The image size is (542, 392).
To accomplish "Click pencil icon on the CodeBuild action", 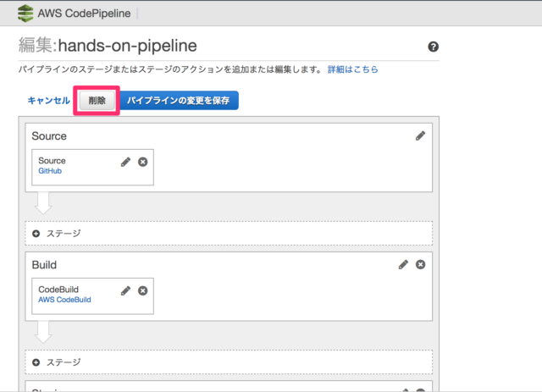I will [x=125, y=290].
